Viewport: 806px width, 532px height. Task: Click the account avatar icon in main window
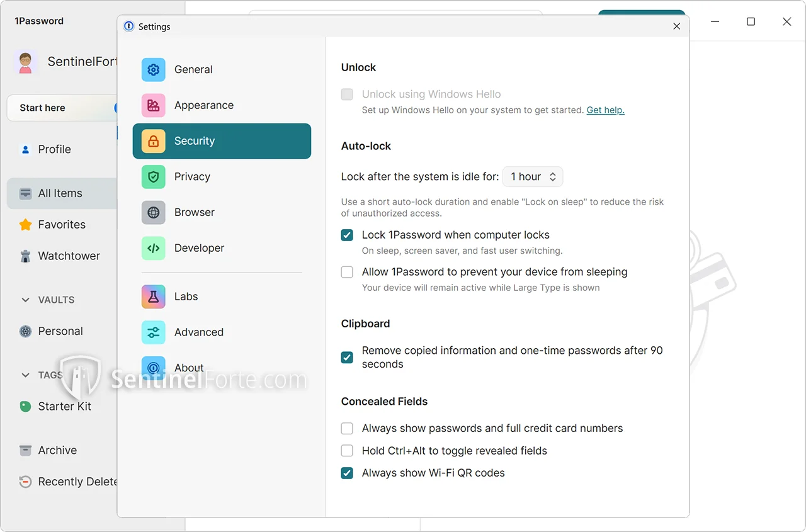25,62
